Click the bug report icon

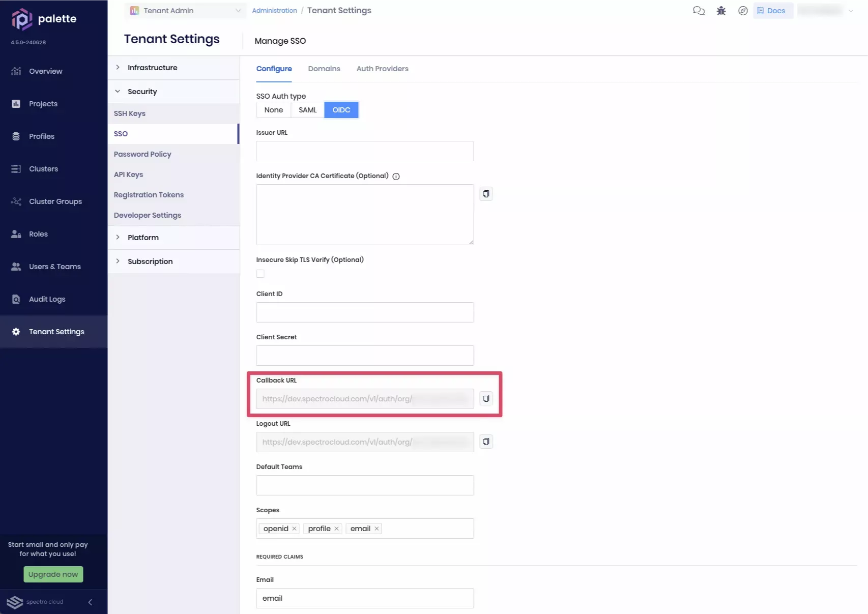pos(721,11)
